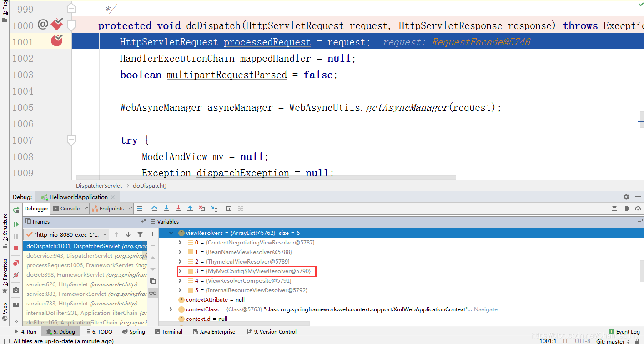Open 6: TODO tool window

pyautogui.click(x=99, y=332)
